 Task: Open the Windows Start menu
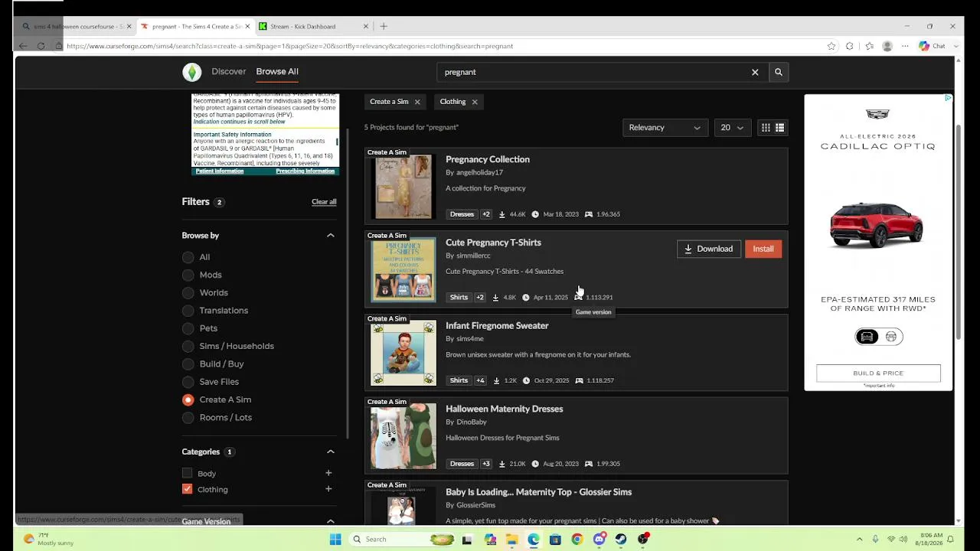pyautogui.click(x=335, y=540)
